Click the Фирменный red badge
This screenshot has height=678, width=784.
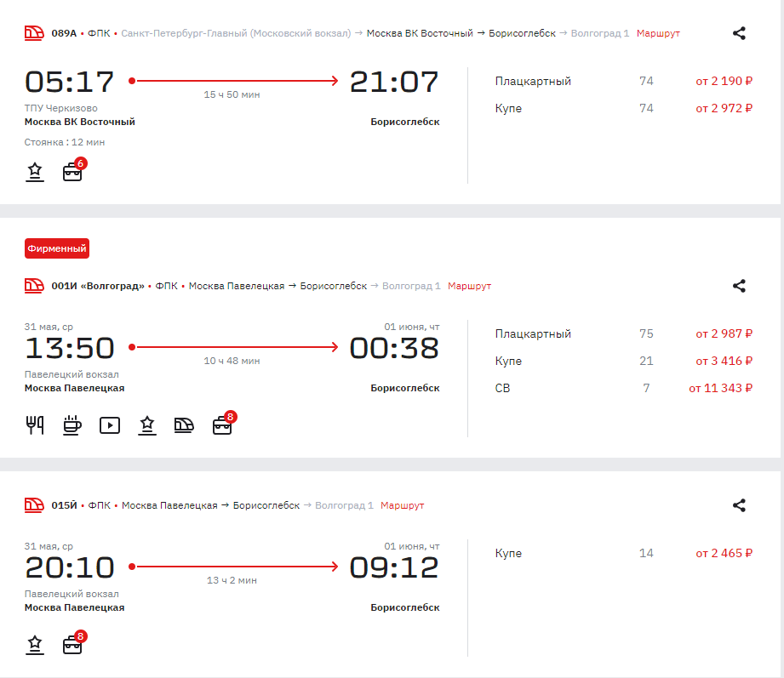pos(57,248)
